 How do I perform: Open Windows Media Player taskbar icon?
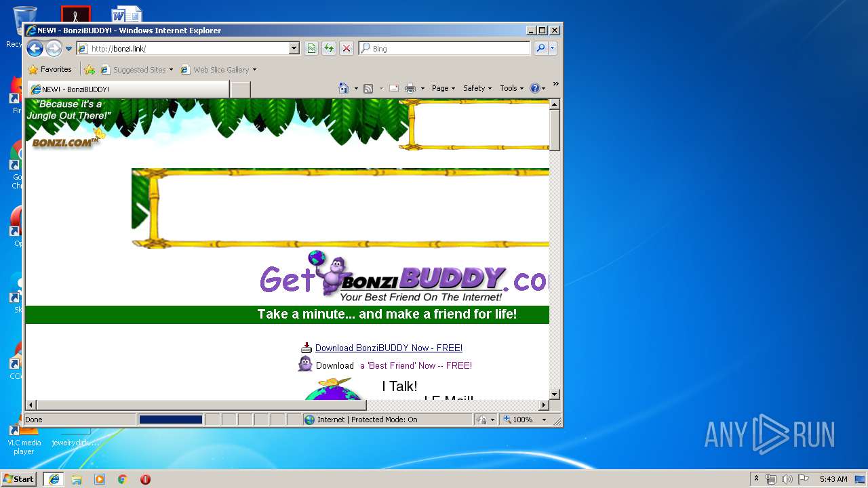100,479
